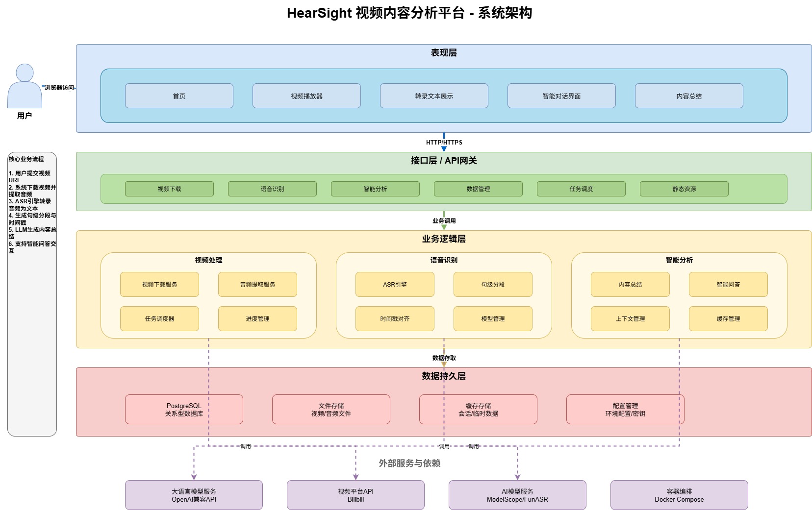812x510 pixels.
Task: Click the HTTP/HTTPS connection arrow label
Action: click(x=444, y=142)
